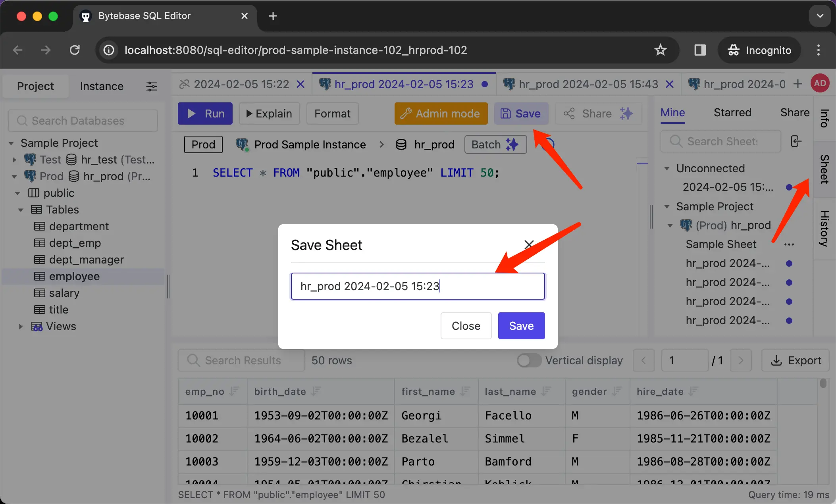Switch to the Starred sheets tab

click(x=732, y=113)
